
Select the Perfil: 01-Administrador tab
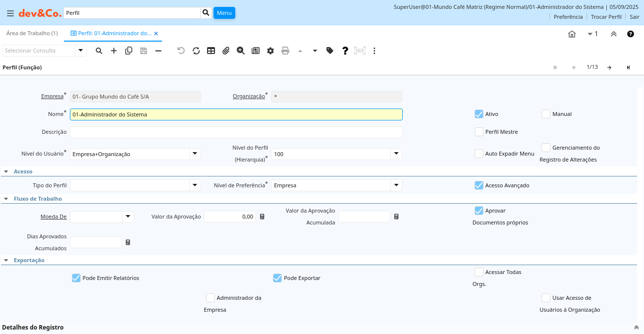click(111, 33)
